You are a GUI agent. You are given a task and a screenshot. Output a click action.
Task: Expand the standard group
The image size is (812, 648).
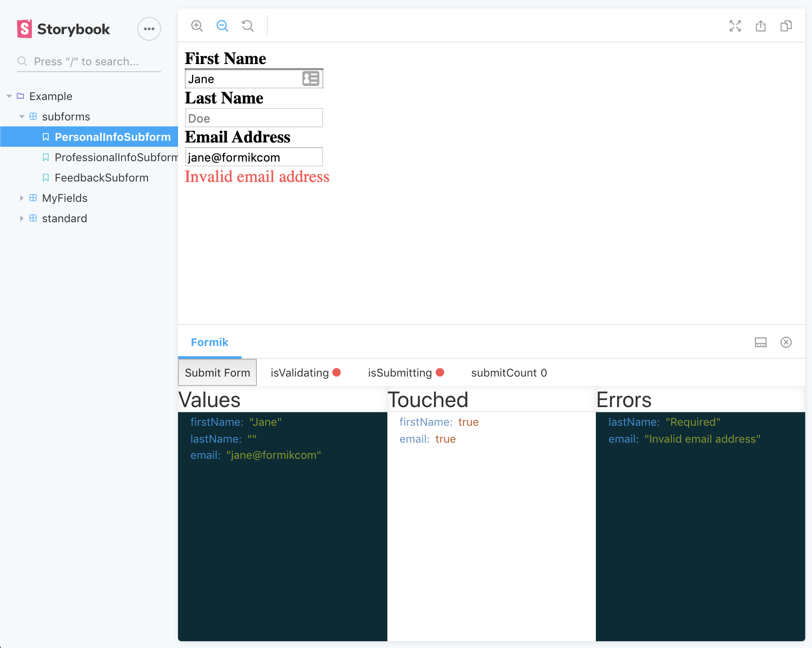click(22, 218)
